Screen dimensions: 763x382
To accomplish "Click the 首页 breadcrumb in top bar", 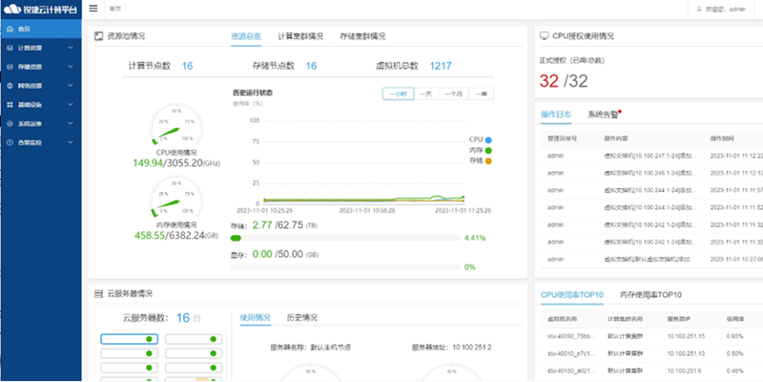I will tap(115, 9).
